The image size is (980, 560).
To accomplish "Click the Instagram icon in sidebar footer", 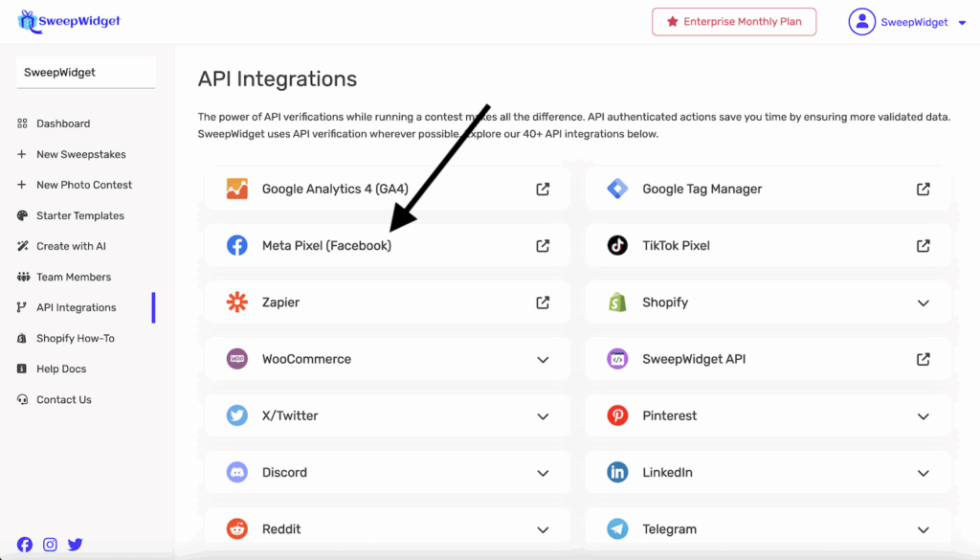I will tap(50, 545).
